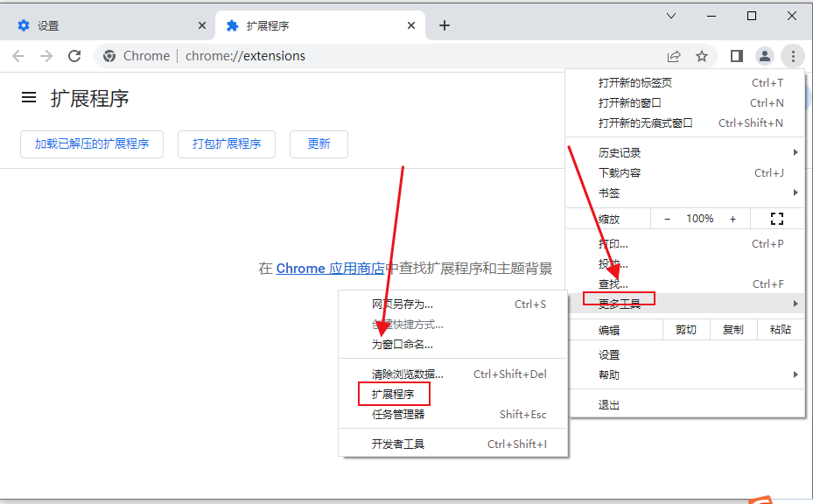Click 粘贴 in the edit row
Image resolution: width=813 pixels, height=504 pixels.
[x=781, y=330]
